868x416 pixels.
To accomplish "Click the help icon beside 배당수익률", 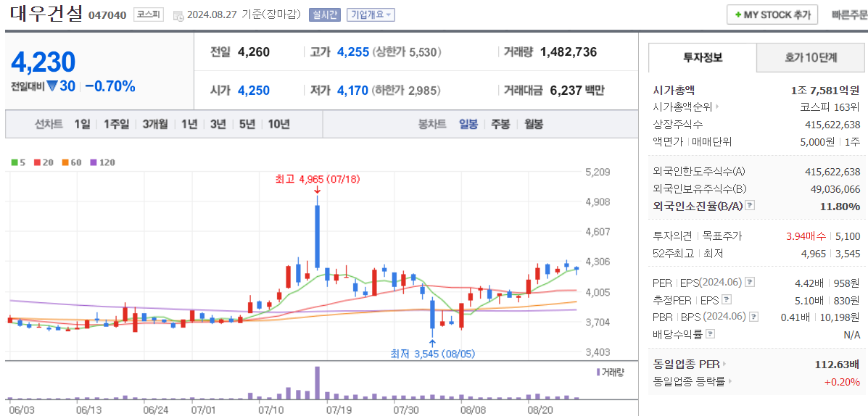I will (711, 334).
